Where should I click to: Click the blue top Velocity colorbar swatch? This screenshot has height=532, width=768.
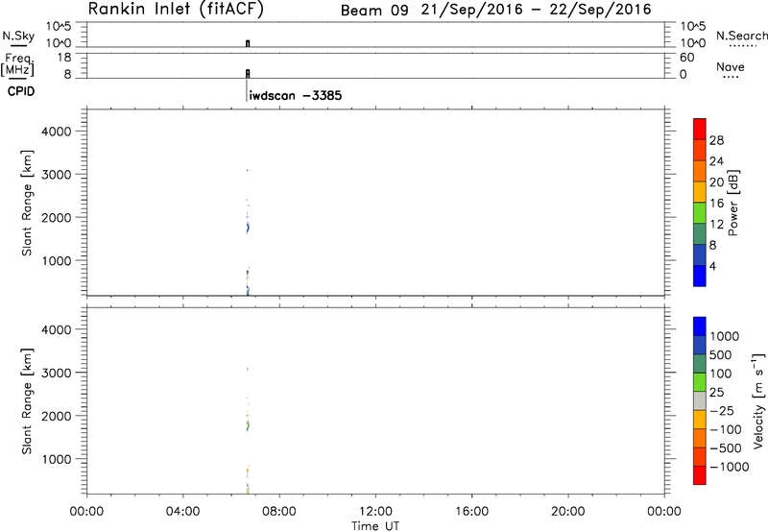coord(700,326)
